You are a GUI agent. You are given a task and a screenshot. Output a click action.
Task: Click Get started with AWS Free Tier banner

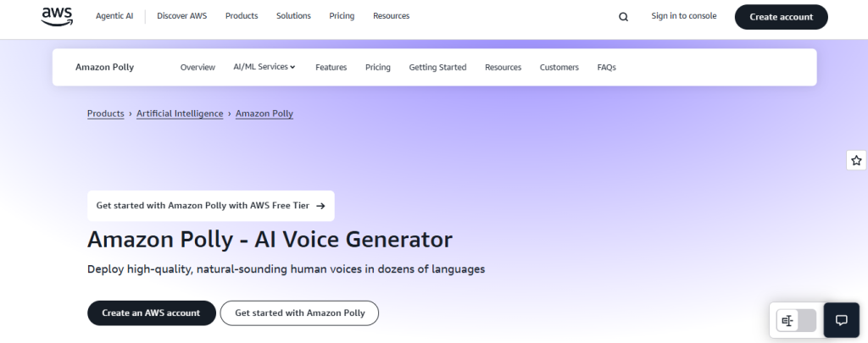pyautogui.click(x=211, y=206)
